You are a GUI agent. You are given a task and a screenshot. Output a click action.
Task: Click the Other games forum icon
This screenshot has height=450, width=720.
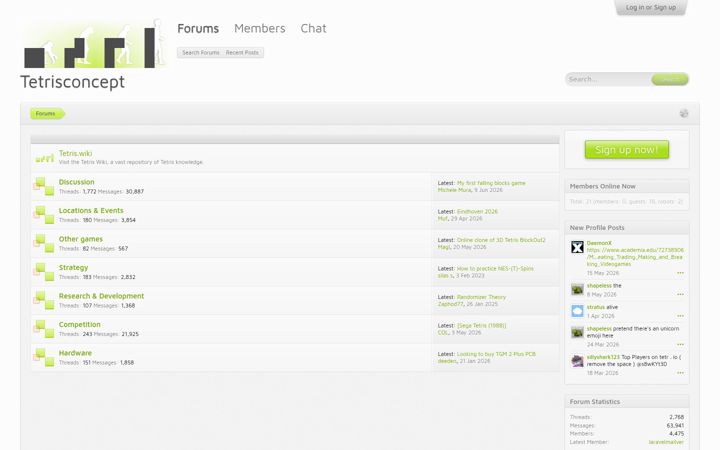44,243
